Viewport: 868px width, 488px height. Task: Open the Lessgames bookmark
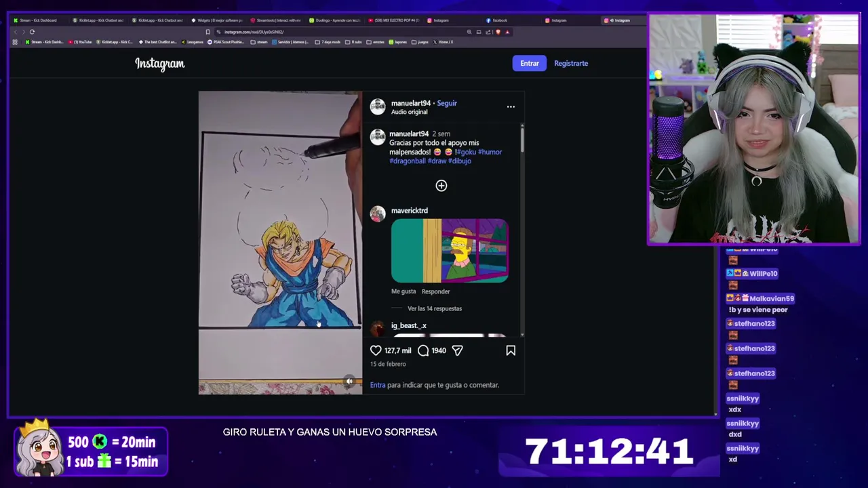(192, 42)
